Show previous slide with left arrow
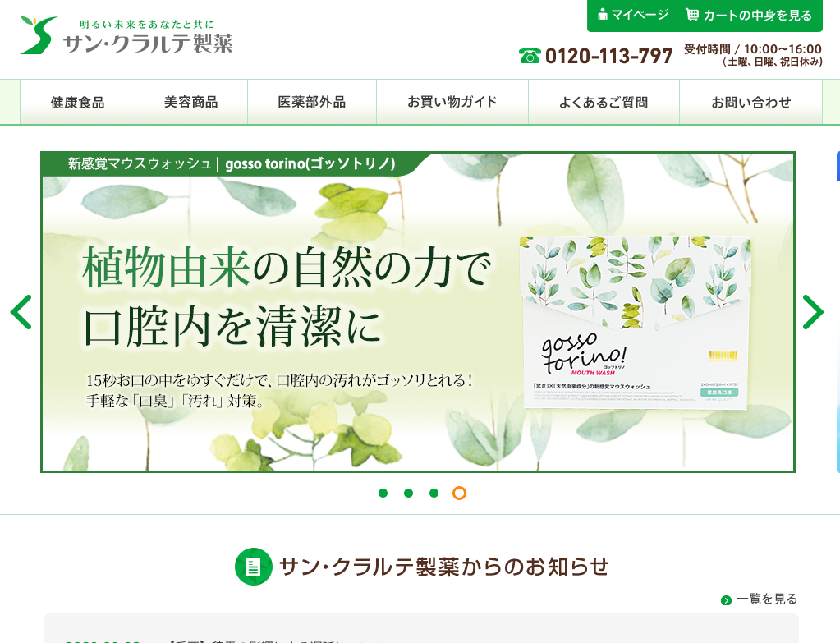The width and height of the screenshot is (840, 643). tap(21, 312)
